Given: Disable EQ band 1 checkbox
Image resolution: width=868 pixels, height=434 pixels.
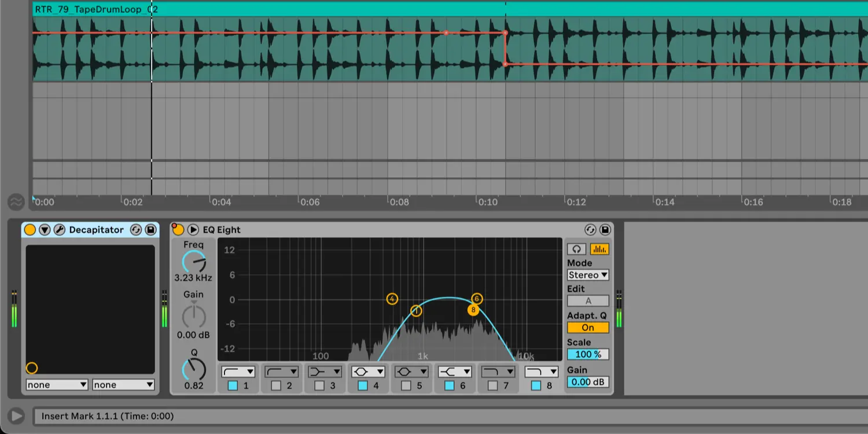Looking at the screenshot, I should pyautogui.click(x=233, y=385).
